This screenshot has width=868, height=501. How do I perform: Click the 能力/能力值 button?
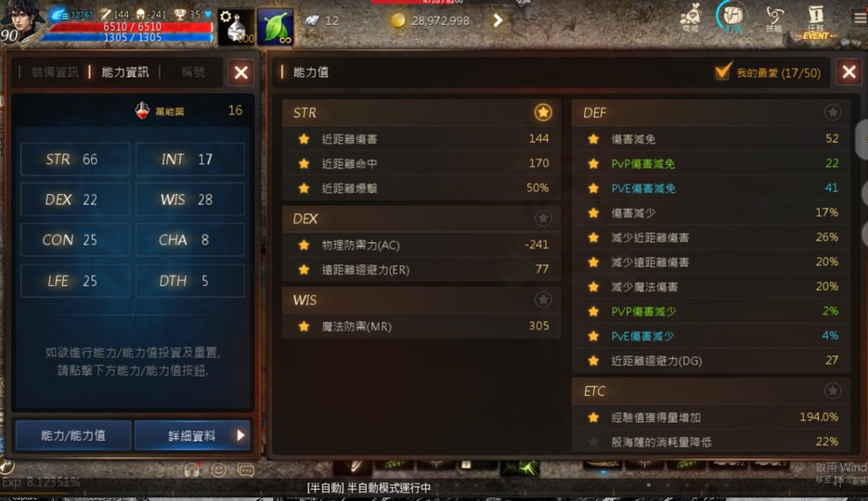click(73, 435)
